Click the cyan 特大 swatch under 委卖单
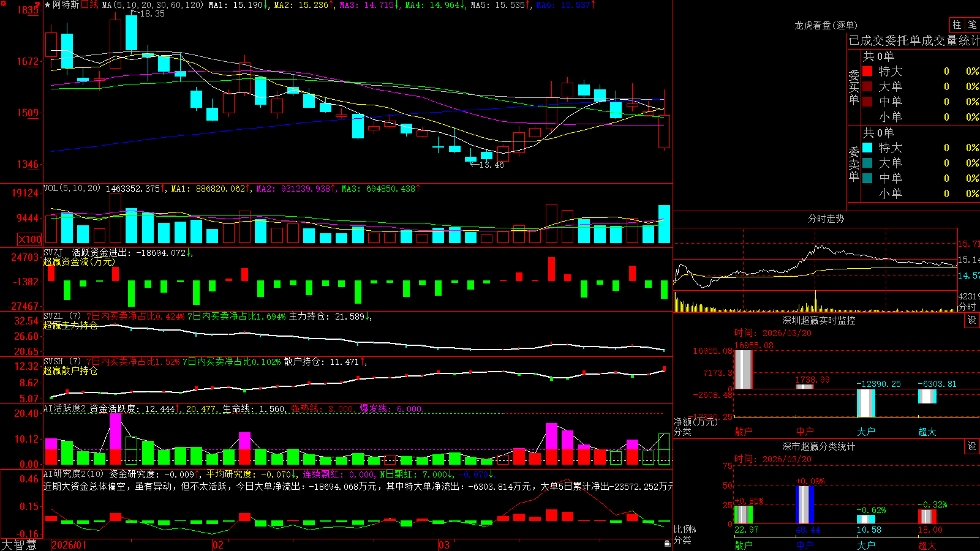 tap(867, 148)
